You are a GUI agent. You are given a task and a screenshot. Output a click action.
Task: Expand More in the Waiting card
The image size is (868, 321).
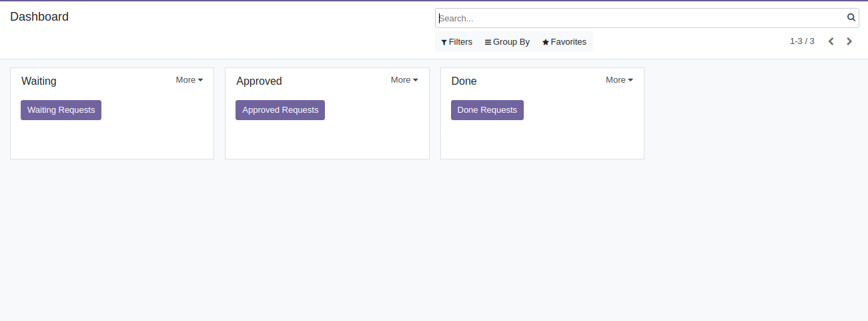[x=189, y=80]
